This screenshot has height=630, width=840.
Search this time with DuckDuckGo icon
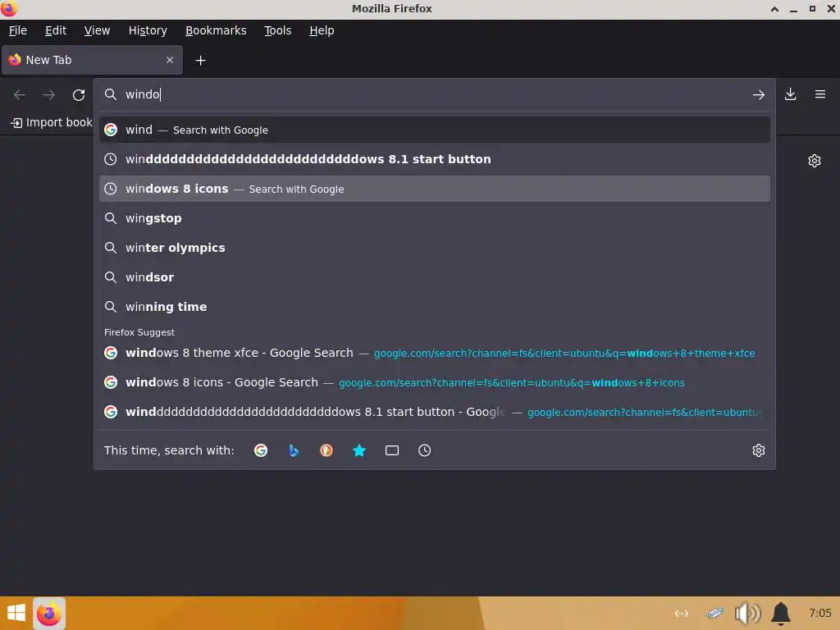pyautogui.click(x=326, y=450)
